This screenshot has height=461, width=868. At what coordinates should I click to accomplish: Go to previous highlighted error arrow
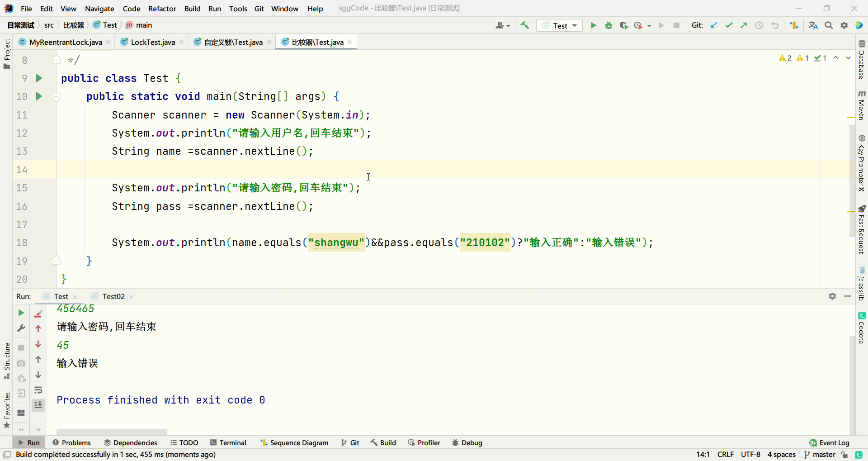coord(836,58)
